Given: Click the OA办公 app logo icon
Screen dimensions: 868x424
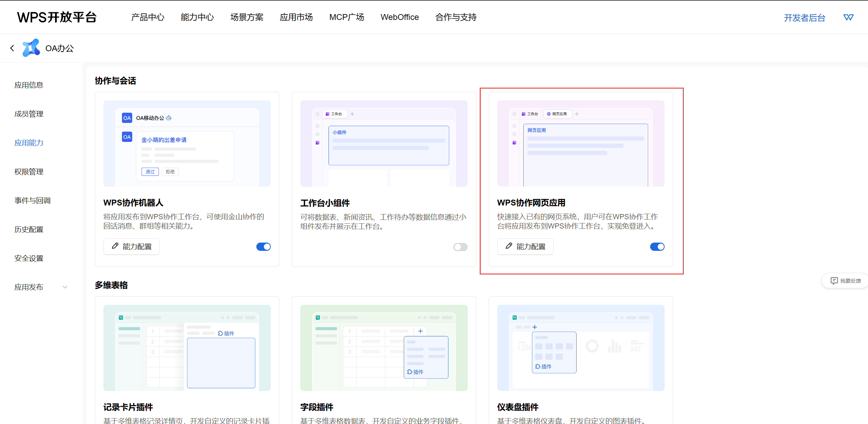Looking at the screenshot, I should coord(31,48).
